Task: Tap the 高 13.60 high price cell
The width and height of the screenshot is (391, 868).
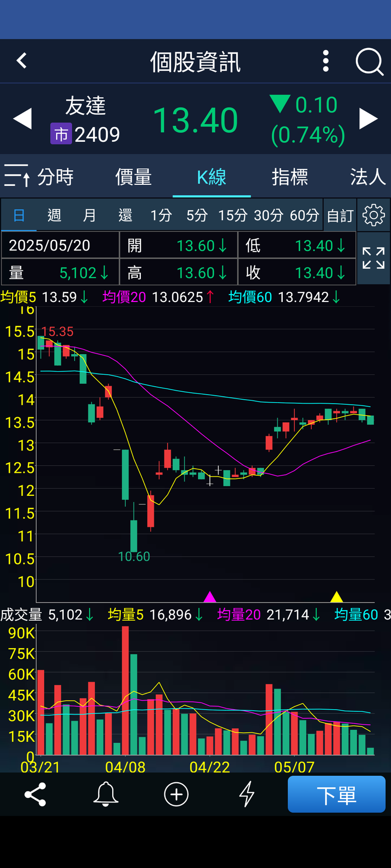Action: coord(178,272)
